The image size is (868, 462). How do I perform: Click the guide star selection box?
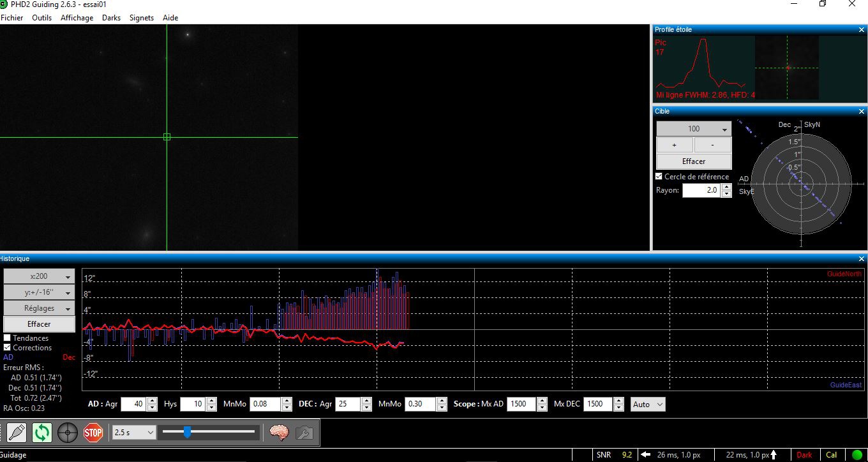point(167,137)
